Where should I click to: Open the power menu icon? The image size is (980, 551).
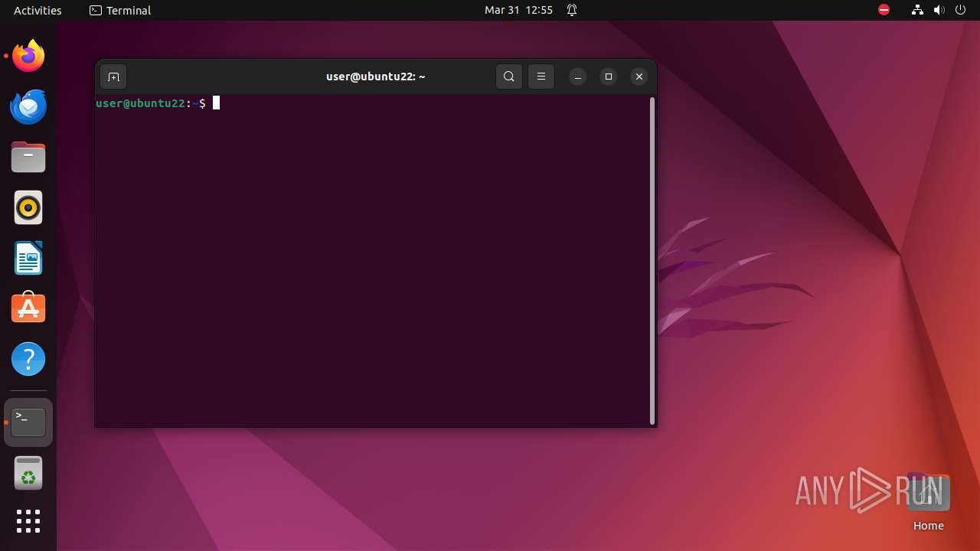(x=961, y=11)
